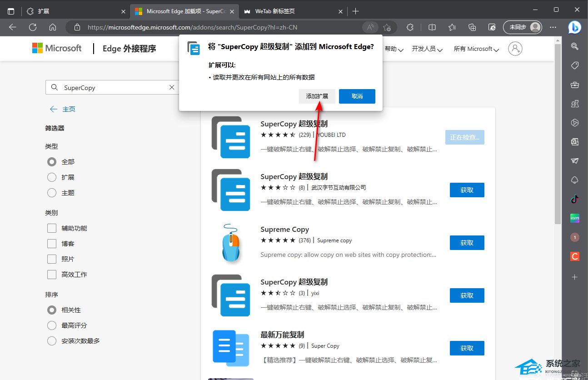Viewport: 588px width, 380px height.
Task: Return via the 主页 back link
Action: (63, 109)
